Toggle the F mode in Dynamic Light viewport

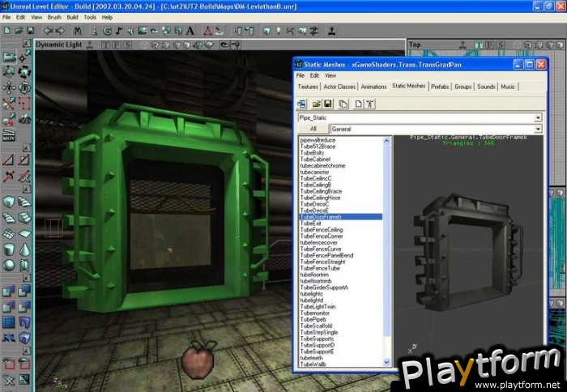tap(117, 45)
